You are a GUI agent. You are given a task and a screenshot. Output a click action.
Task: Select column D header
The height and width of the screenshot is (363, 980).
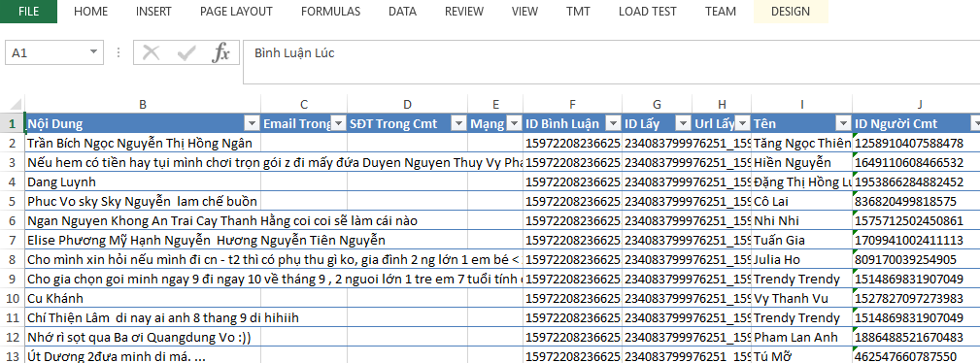[x=408, y=105]
